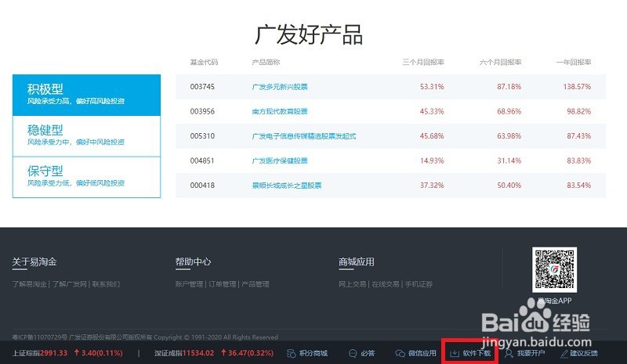This screenshot has height=364, width=627.
Task: Click fund code 003956
Action: tap(202, 111)
